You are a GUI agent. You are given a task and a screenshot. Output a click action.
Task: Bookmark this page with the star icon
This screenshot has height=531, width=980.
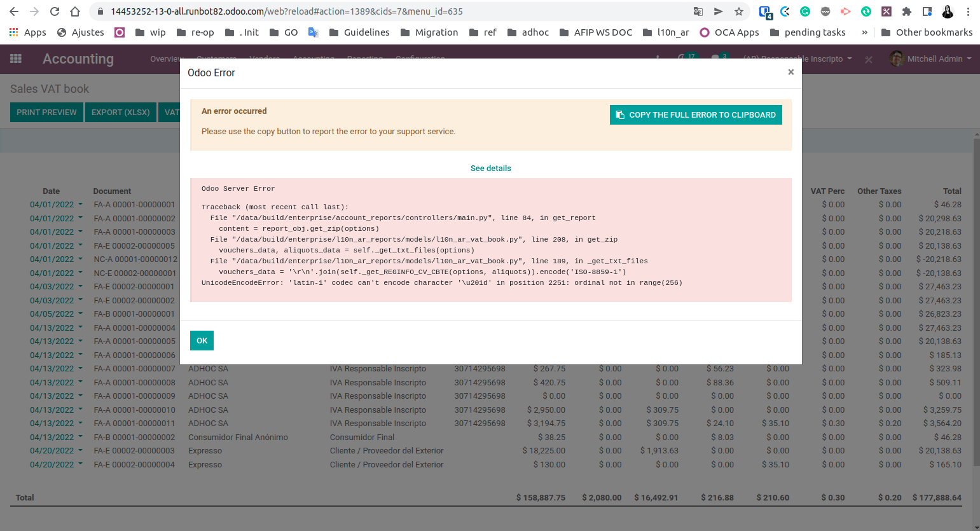(x=739, y=11)
